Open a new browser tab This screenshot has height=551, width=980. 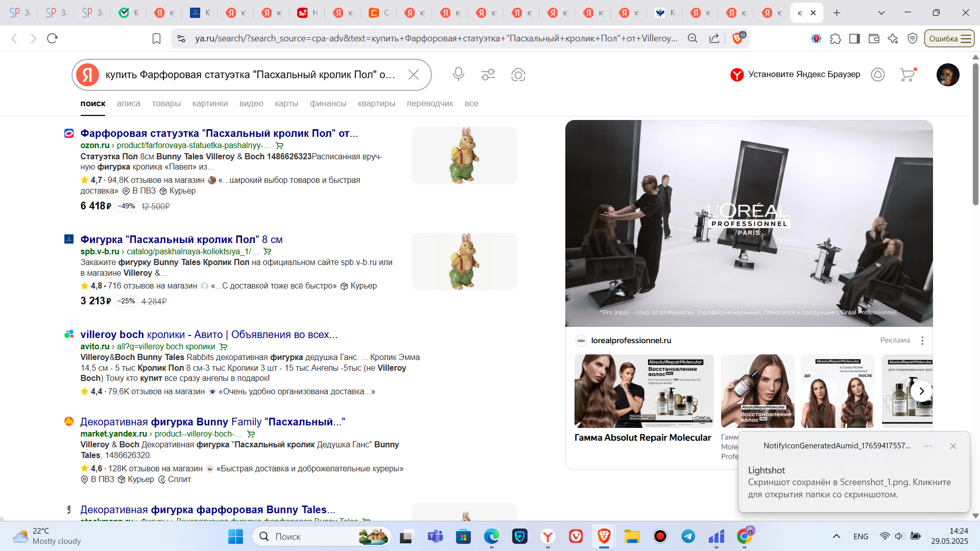click(836, 13)
